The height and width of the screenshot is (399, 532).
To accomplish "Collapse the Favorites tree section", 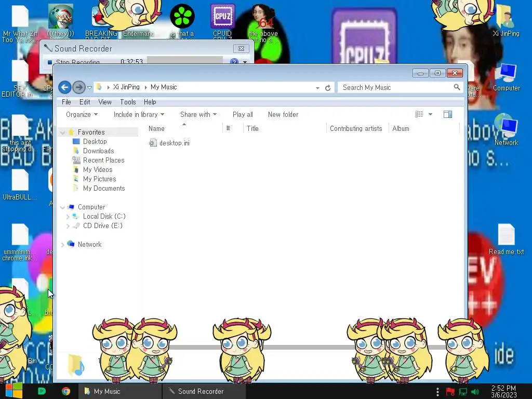I will click(63, 132).
